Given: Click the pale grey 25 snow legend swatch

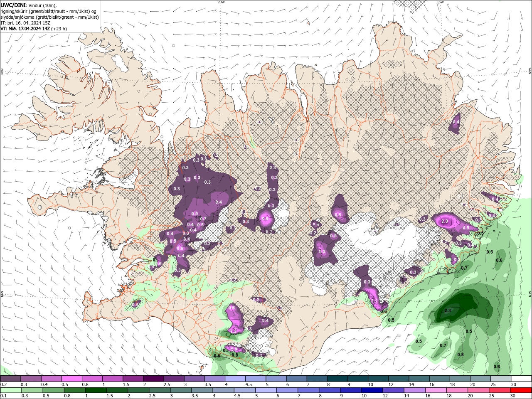Looking at the screenshot, I should pyautogui.click(x=501, y=379).
